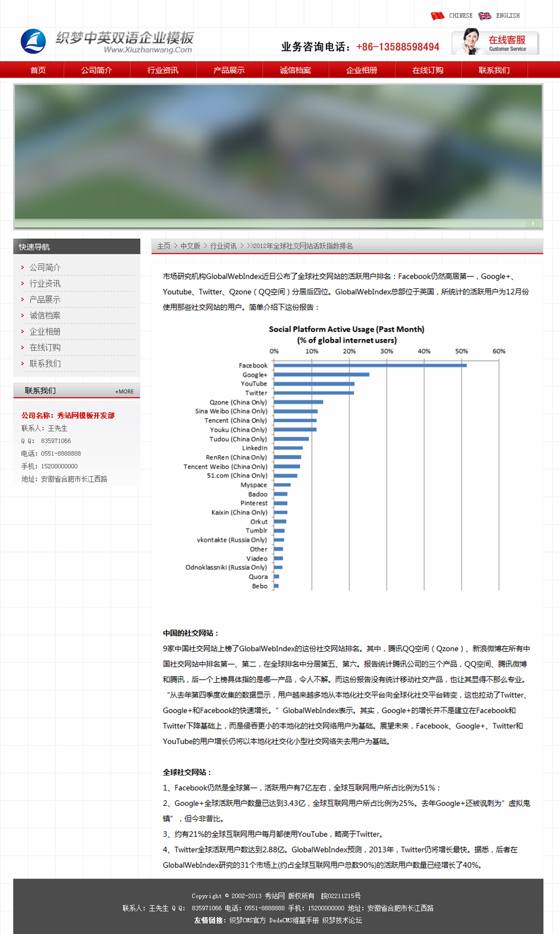Click 主页 in the breadcrumb

(x=164, y=246)
